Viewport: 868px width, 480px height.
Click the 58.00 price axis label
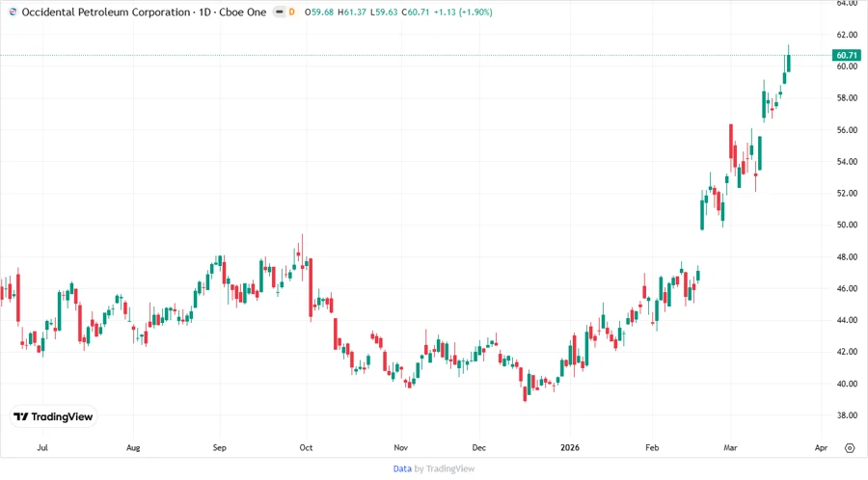847,98
